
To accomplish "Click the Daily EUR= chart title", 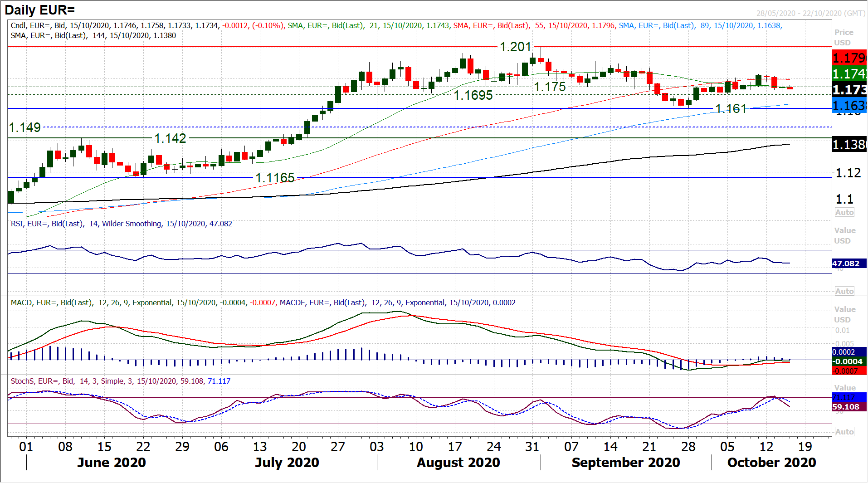I will click(x=40, y=10).
